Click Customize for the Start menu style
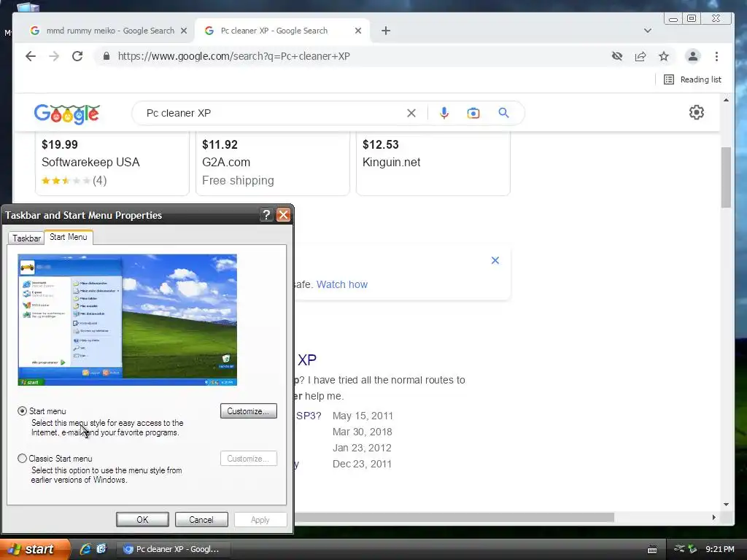Screen dimensions: 747x560 point(249,411)
